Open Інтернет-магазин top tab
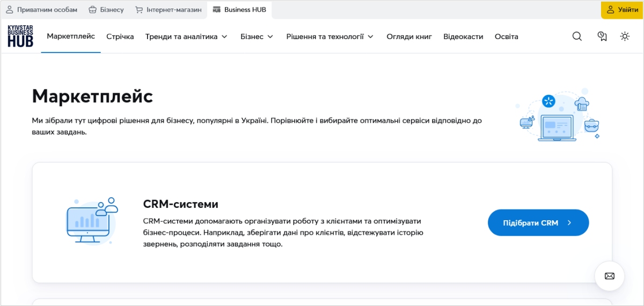The width and height of the screenshot is (644, 306). tap(168, 10)
